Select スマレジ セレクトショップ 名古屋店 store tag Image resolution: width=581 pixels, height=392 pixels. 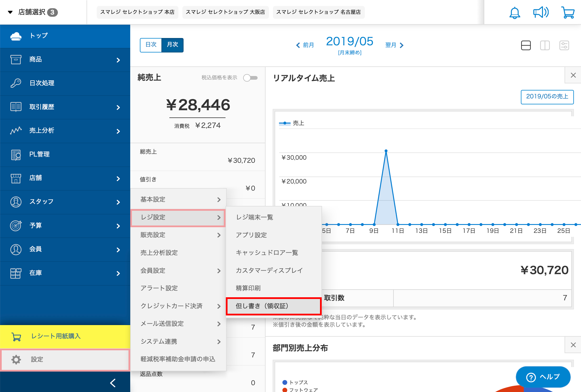(319, 12)
